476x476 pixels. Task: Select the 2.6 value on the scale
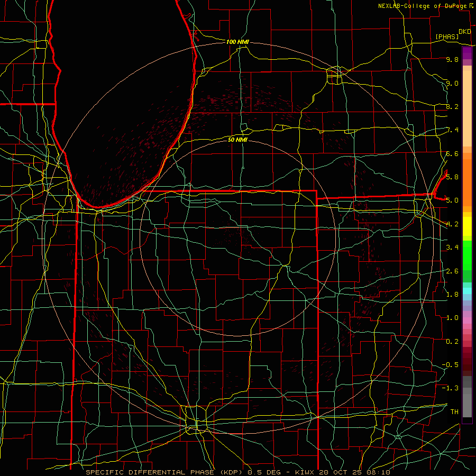click(452, 271)
